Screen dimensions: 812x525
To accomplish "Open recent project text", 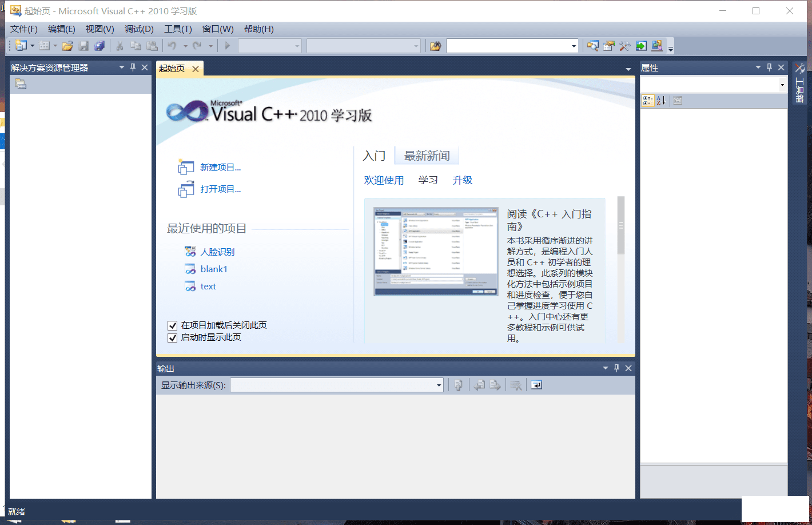I will coord(208,287).
